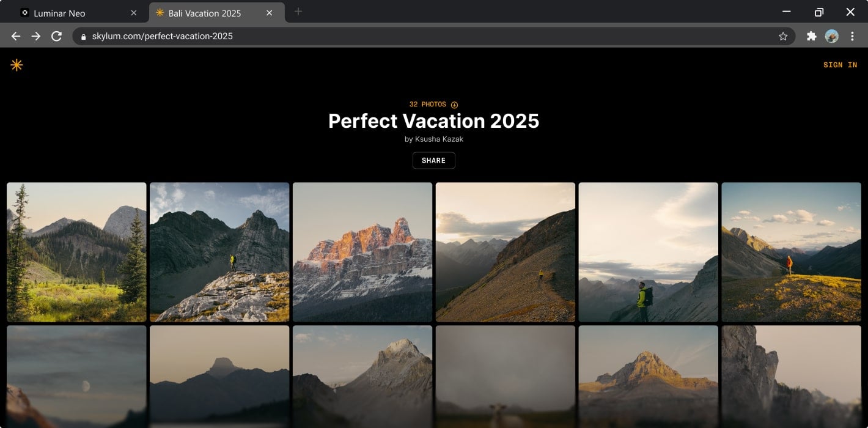Click the author line by Ksusha Kazak

[434, 139]
